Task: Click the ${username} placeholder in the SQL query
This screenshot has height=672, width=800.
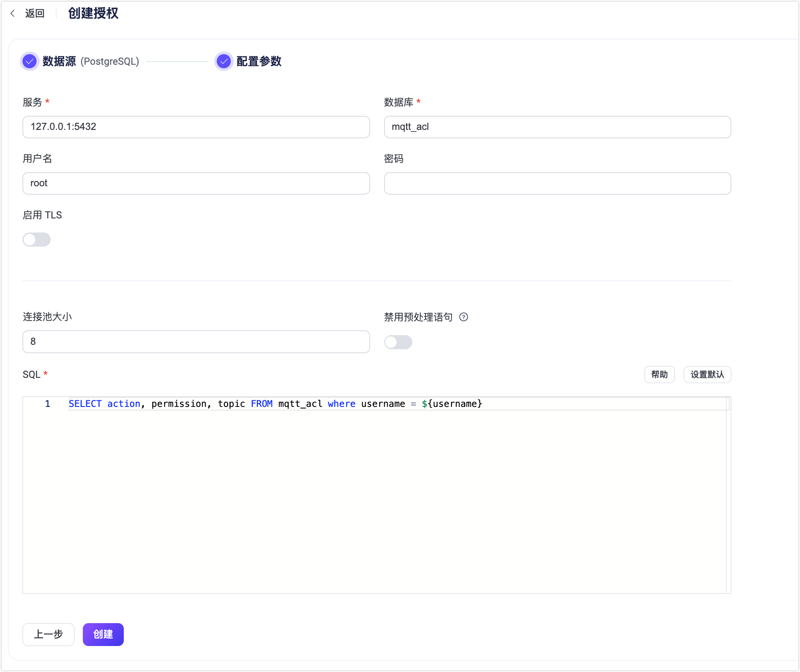Action: tap(451, 403)
